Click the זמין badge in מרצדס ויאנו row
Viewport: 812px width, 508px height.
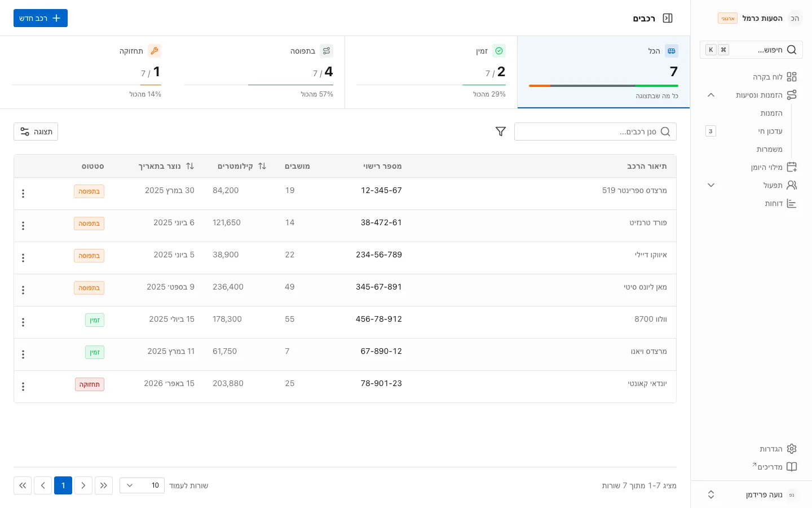95,352
